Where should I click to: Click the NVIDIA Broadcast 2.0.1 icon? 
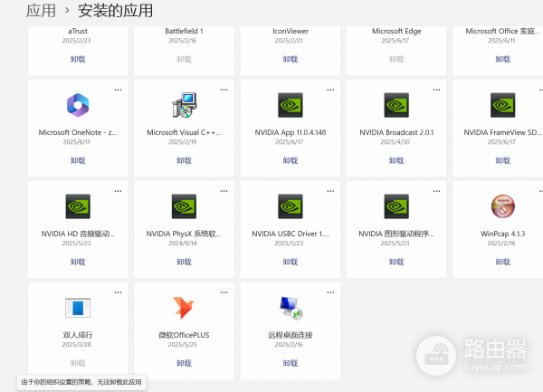[396, 105]
